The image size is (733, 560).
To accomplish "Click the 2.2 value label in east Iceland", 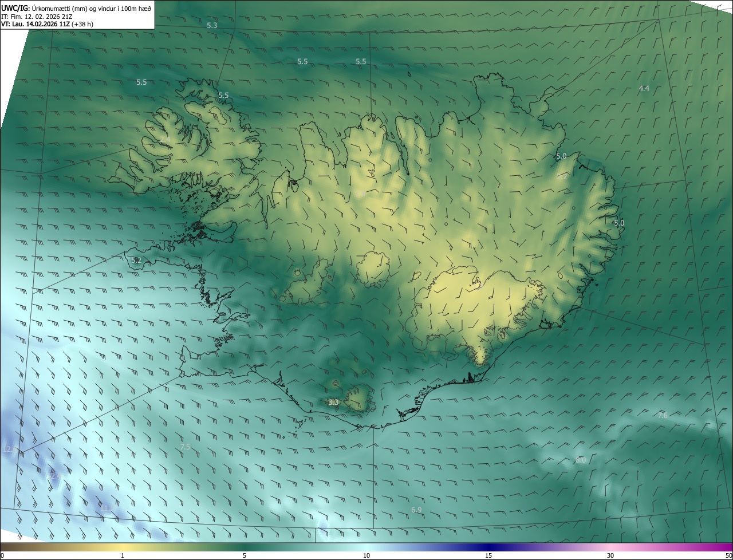I will (x=562, y=177).
